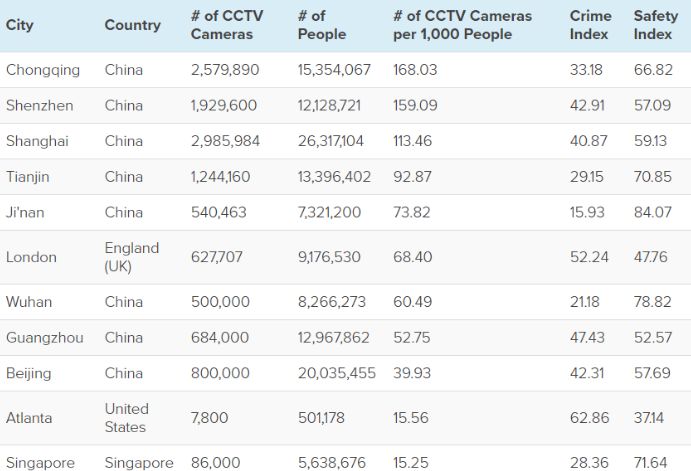Screen dimensions: 691x471
Task: Click the Crime Index column header
Action: click(590, 25)
